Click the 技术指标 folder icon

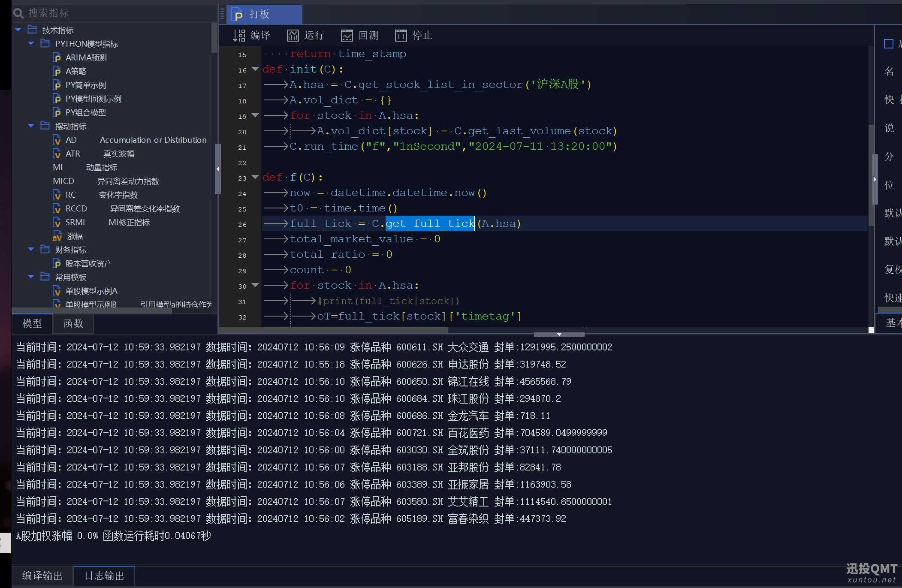pos(32,30)
